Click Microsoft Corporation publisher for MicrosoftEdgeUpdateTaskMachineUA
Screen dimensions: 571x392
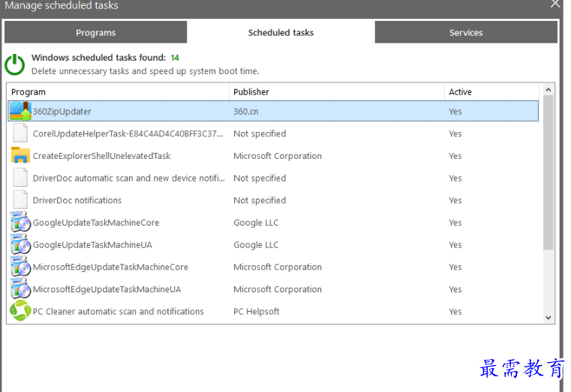(278, 289)
